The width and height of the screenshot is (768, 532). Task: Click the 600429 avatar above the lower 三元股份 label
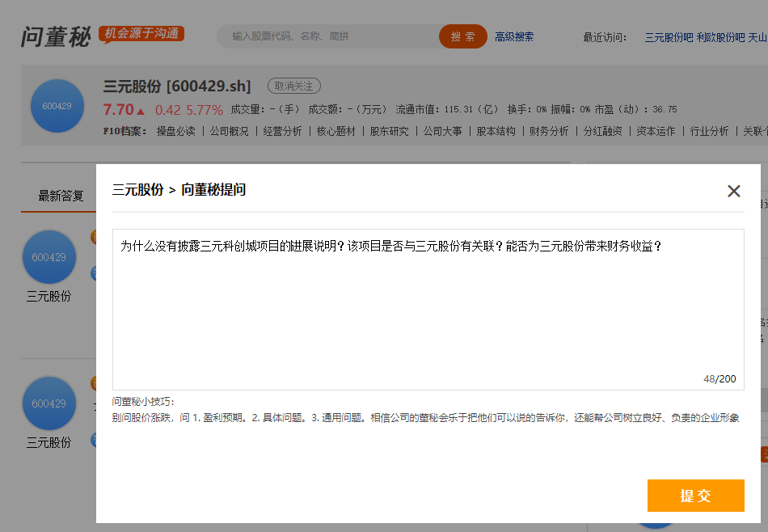point(49,403)
